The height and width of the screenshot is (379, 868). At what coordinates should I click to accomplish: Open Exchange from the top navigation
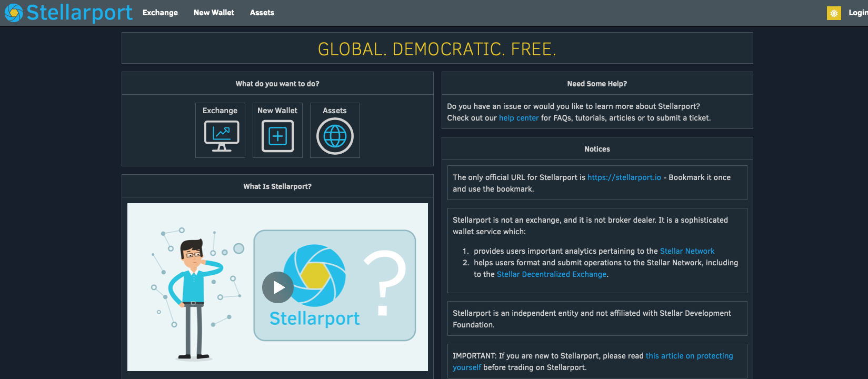click(x=160, y=13)
